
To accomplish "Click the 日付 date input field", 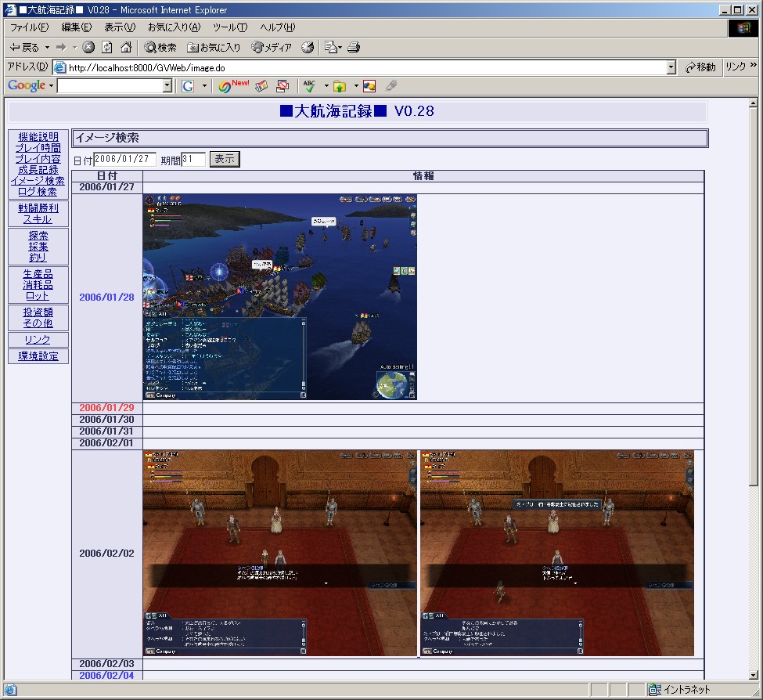I will point(124,159).
